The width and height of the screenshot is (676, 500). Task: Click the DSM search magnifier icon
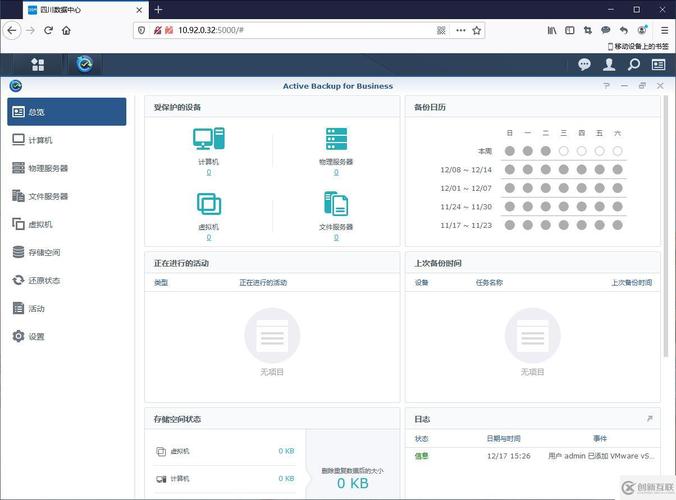pos(633,64)
